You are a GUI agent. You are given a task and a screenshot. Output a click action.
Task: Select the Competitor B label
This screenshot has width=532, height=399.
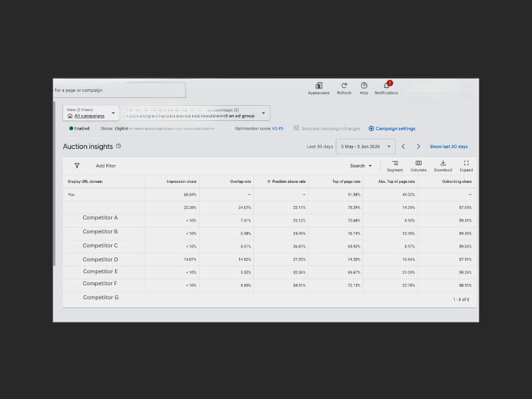point(100,231)
